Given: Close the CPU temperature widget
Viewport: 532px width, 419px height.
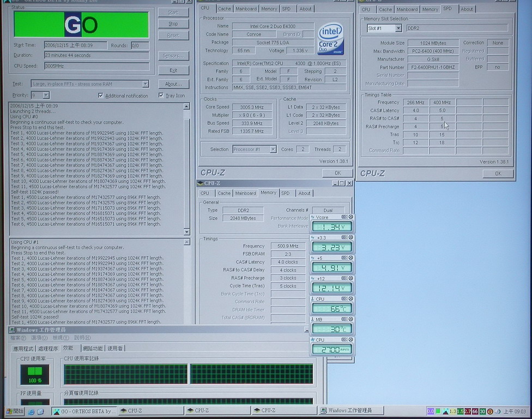Looking at the screenshot, I should tap(351, 298).
